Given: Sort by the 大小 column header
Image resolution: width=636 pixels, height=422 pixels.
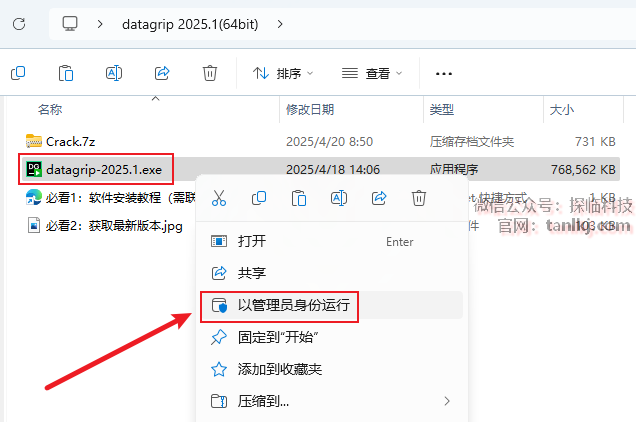Looking at the screenshot, I should click(562, 110).
